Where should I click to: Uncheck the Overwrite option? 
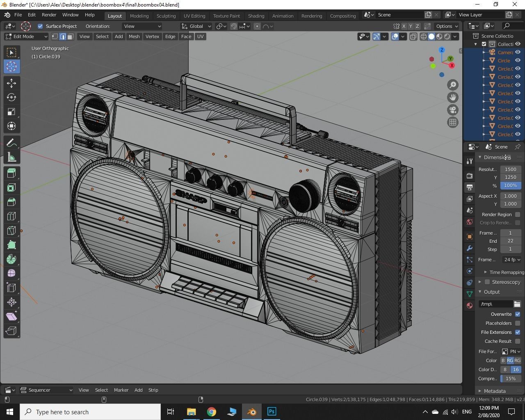click(518, 314)
